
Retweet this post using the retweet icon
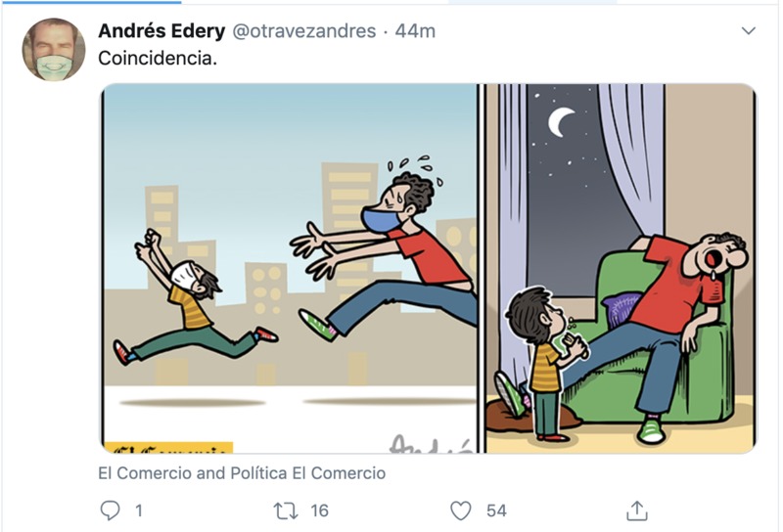[286, 511]
